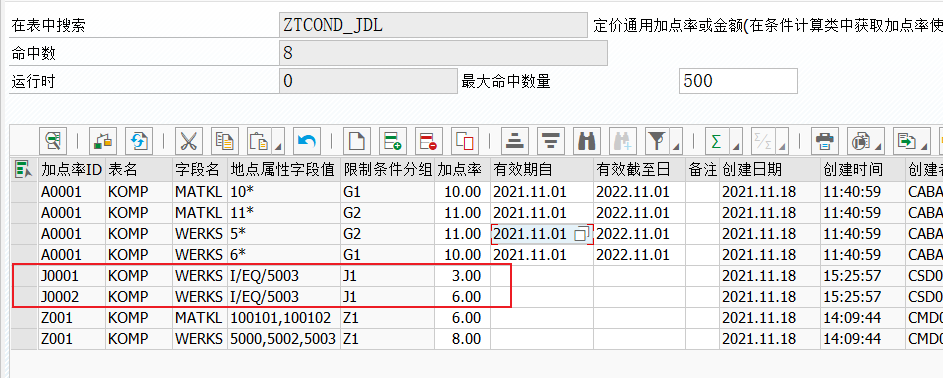This screenshot has width=943, height=378.
Task: Click the 命中数 field showing 8
Action: (x=443, y=53)
